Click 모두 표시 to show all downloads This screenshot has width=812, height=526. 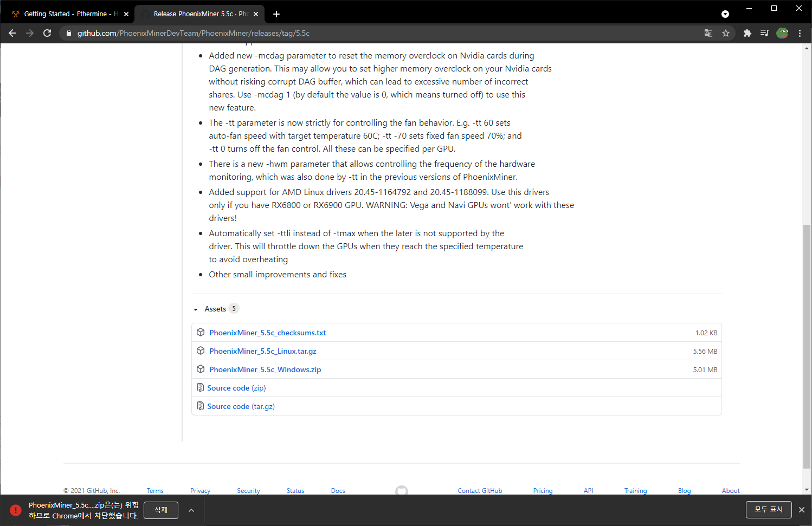pos(769,509)
